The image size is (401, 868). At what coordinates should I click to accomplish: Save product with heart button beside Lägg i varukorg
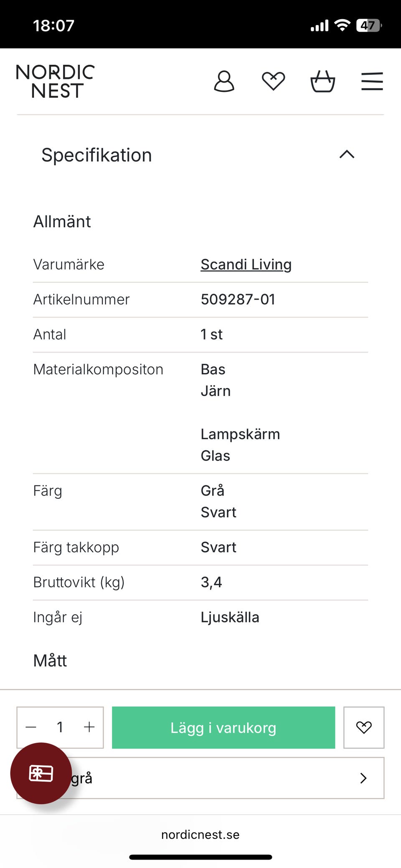coord(363,727)
